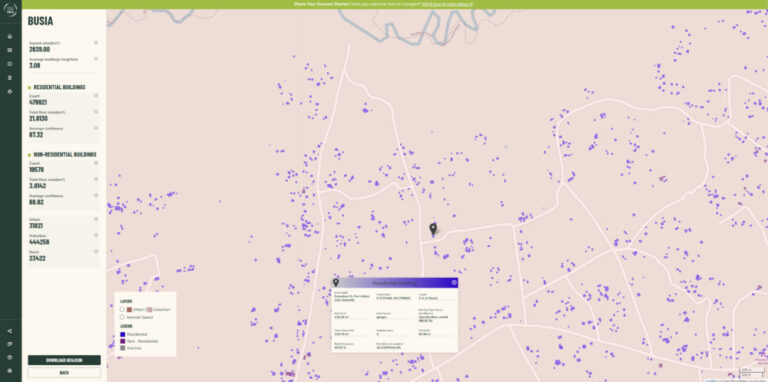The width and height of the screenshot is (768, 382).
Task: Click info icon beside Average buildings height 3.08
Action: point(96,59)
